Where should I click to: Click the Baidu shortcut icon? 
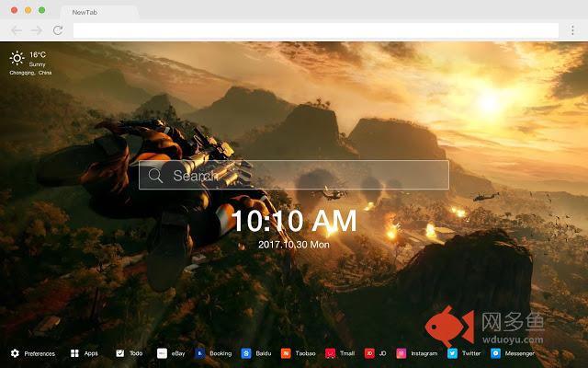246,353
